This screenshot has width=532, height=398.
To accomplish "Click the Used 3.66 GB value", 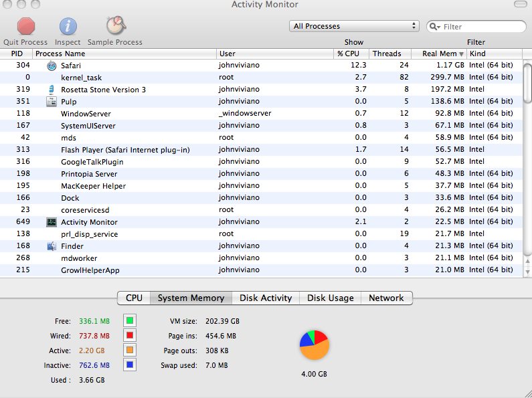I will pyautogui.click(x=92, y=380).
